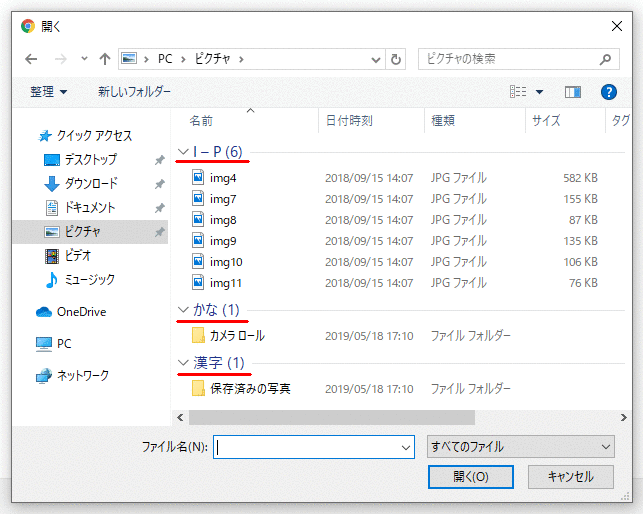643x514 pixels.
Task: Collapse the 漢字 group
Action: (x=182, y=362)
